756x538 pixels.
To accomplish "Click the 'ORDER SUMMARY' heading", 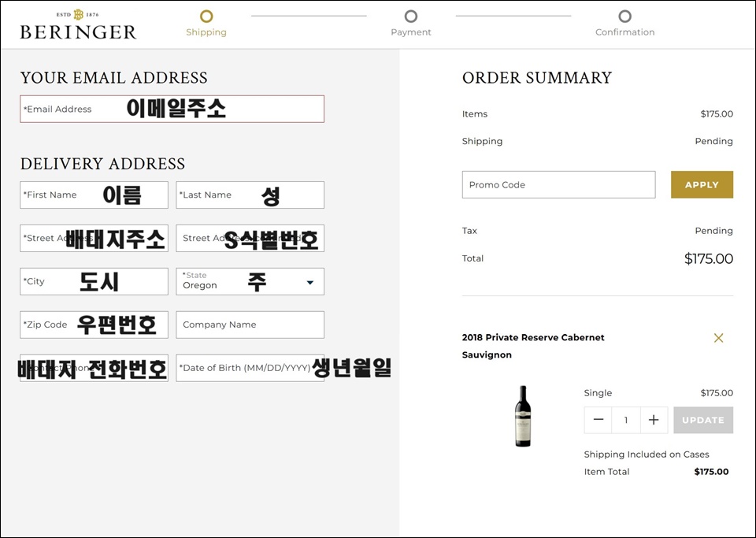I will tap(536, 78).
